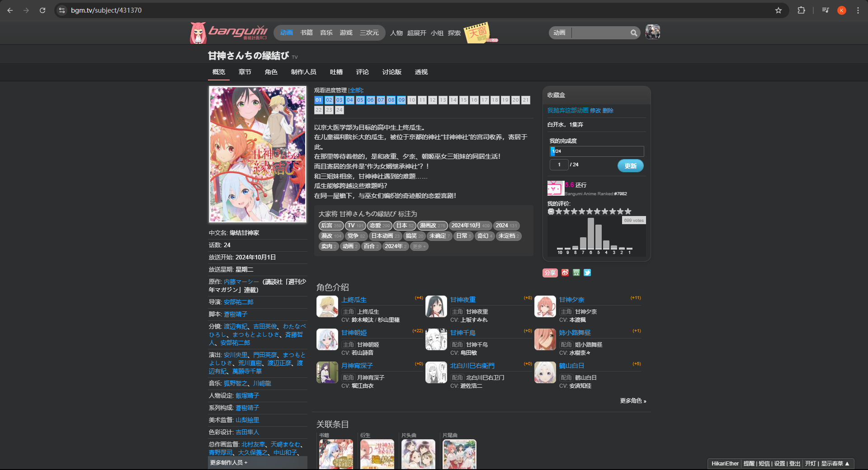Open the user avatar in the header
The height and width of the screenshot is (470, 868).
click(652, 32)
